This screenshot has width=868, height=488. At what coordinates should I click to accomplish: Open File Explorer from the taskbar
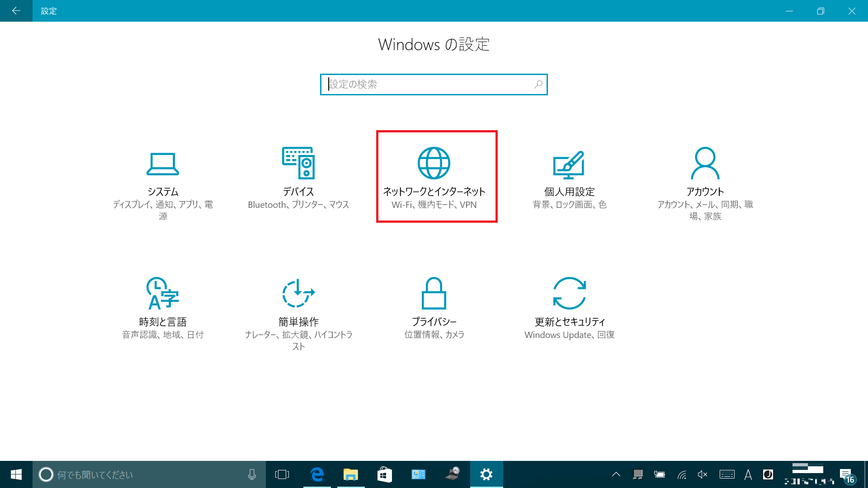click(x=351, y=474)
